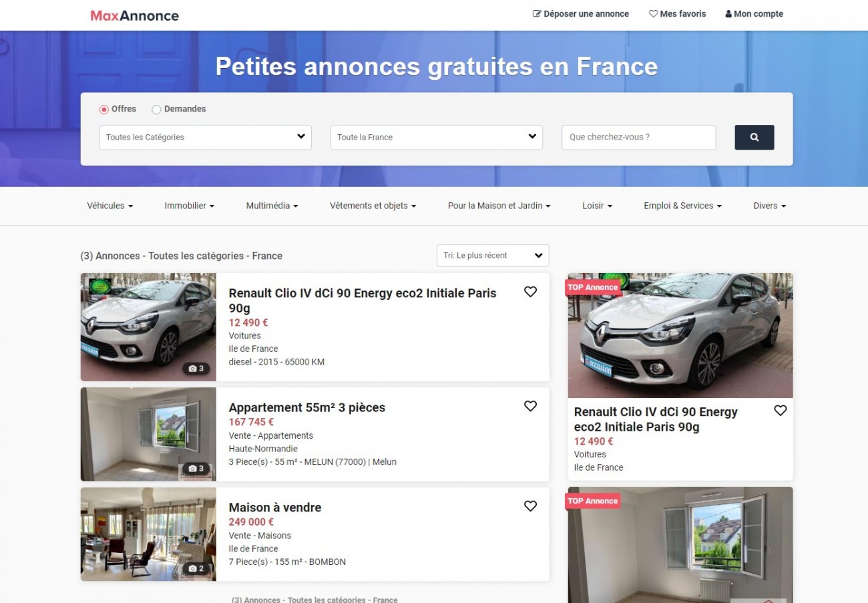Click the search magnifier button
868x603 pixels.
754,137
